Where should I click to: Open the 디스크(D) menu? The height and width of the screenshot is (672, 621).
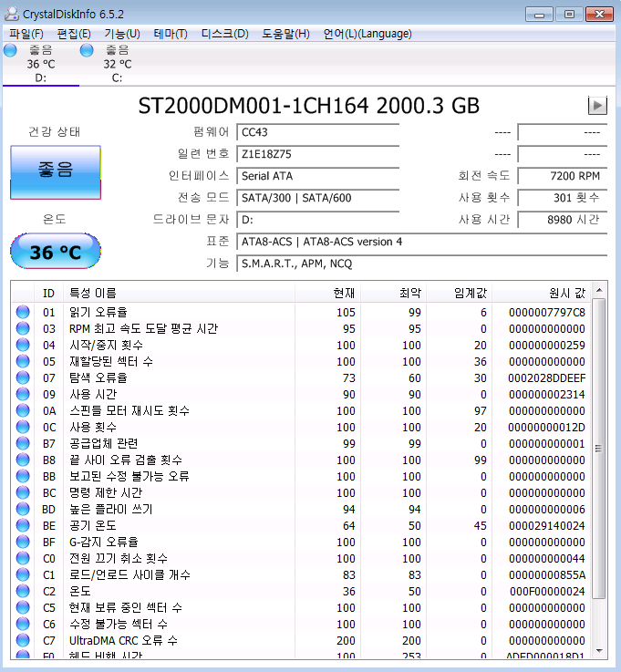(x=224, y=34)
